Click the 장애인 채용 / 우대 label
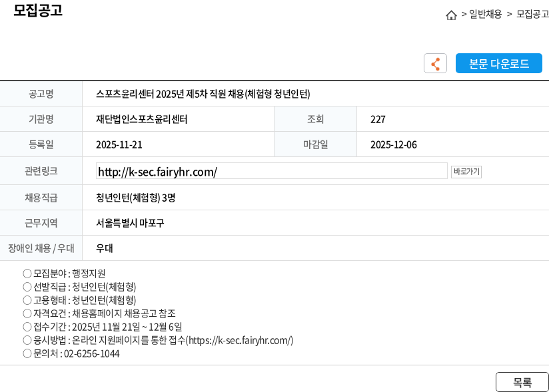This screenshot has height=392, width=549. 41,248
